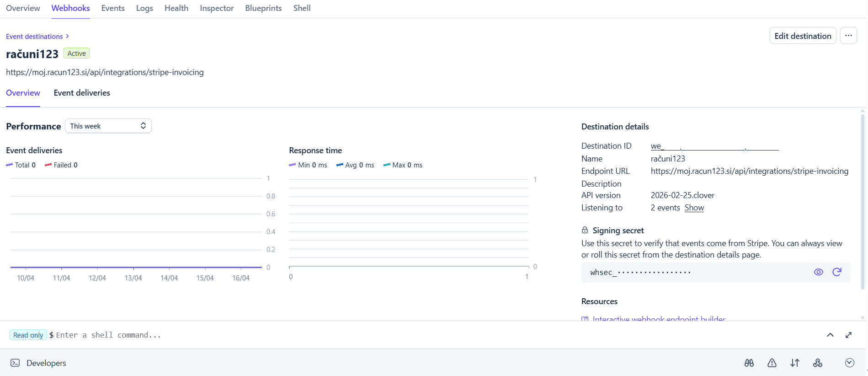Open the warning triangle errors icon
Image resolution: width=868 pixels, height=376 pixels.
click(772, 363)
